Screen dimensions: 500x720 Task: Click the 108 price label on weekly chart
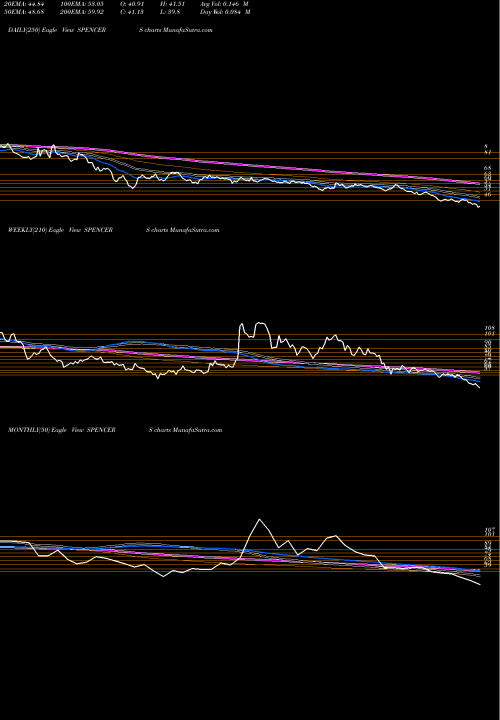coord(489,328)
